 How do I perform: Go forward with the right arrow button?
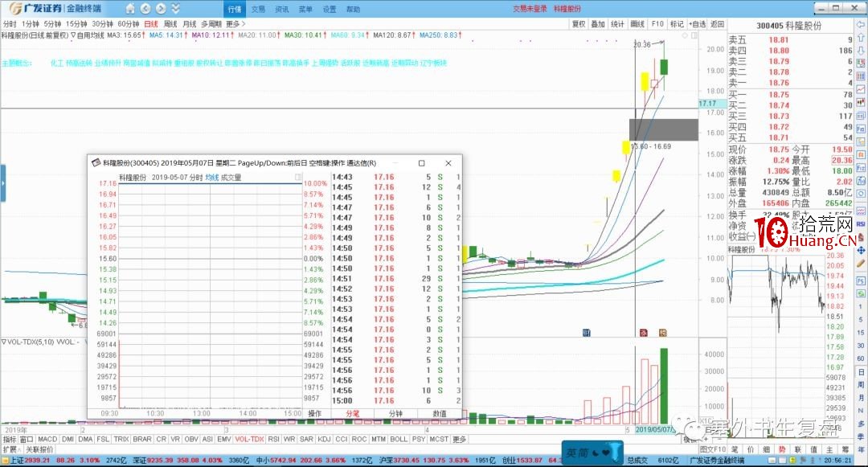pos(161,8)
